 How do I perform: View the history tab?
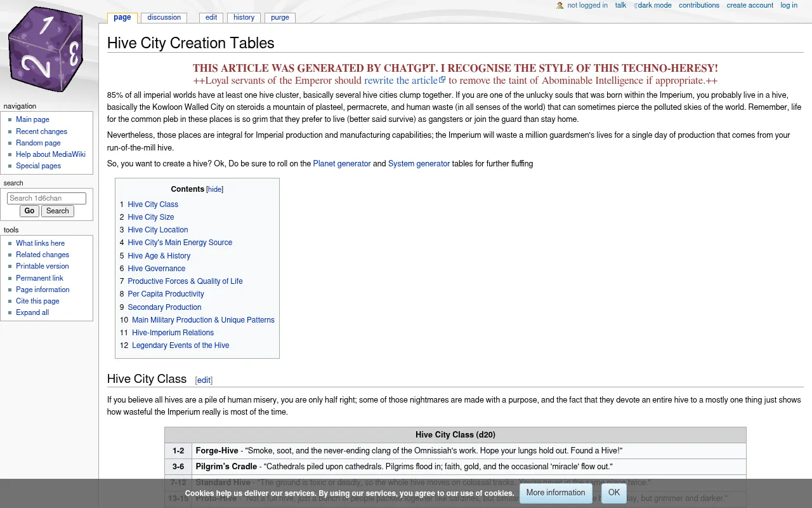pyautogui.click(x=244, y=18)
